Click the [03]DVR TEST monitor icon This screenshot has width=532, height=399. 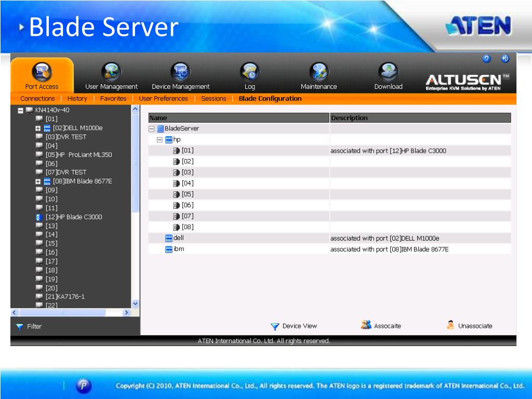pyautogui.click(x=39, y=137)
